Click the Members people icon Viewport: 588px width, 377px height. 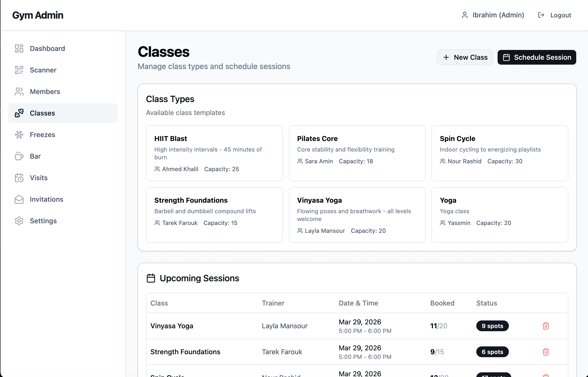point(19,92)
